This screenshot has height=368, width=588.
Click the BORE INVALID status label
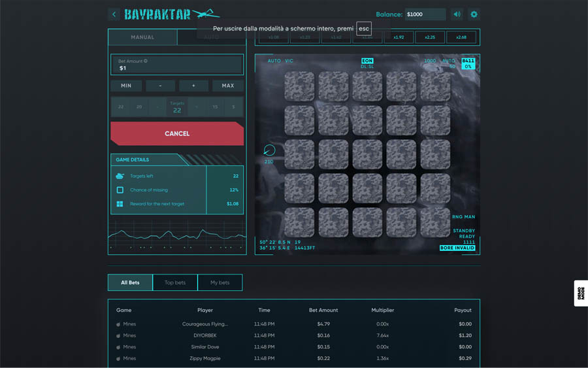click(457, 248)
